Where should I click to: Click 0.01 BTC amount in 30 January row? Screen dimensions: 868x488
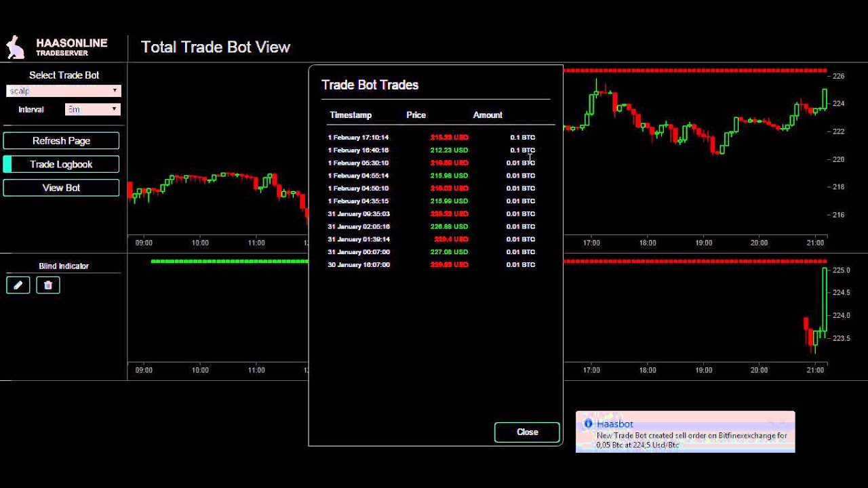coord(521,265)
